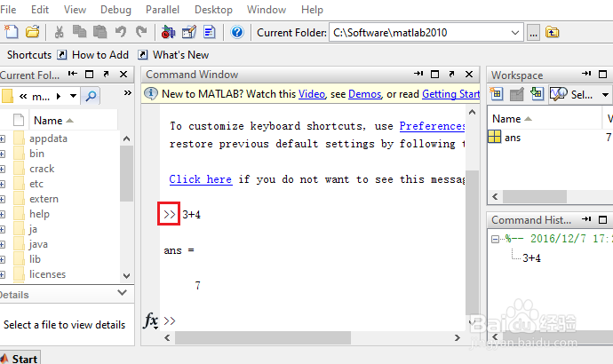Screen dimensions: 613x364
Task: Navigate back with the double left chevron
Action: (x=23, y=96)
